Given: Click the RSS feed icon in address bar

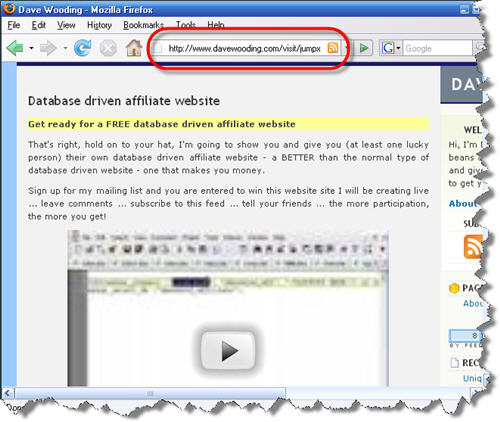Looking at the screenshot, I should tap(333, 48).
